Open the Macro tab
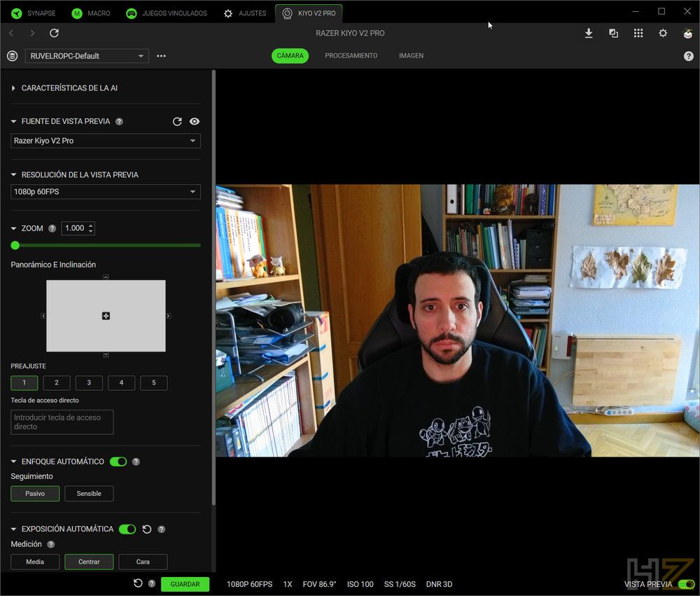 [x=91, y=13]
